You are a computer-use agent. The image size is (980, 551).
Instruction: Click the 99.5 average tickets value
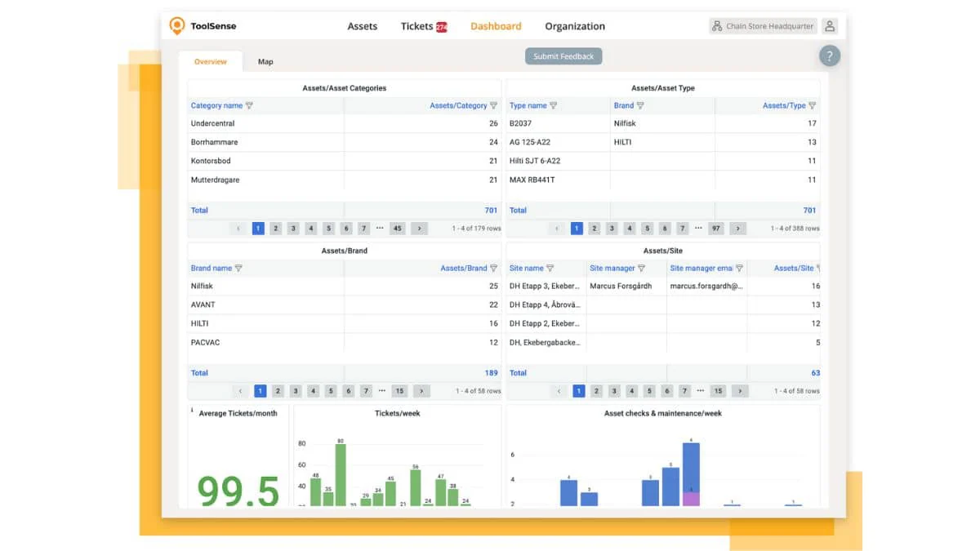click(x=238, y=491)
